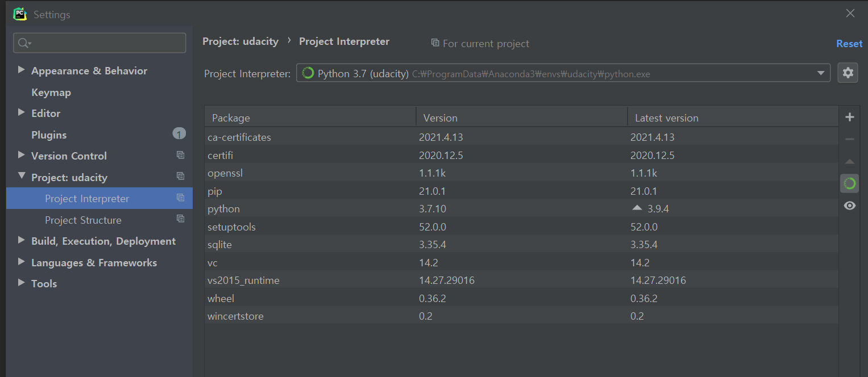Expand the Tools section
The image size is (868, 377).
click(22, 283)
